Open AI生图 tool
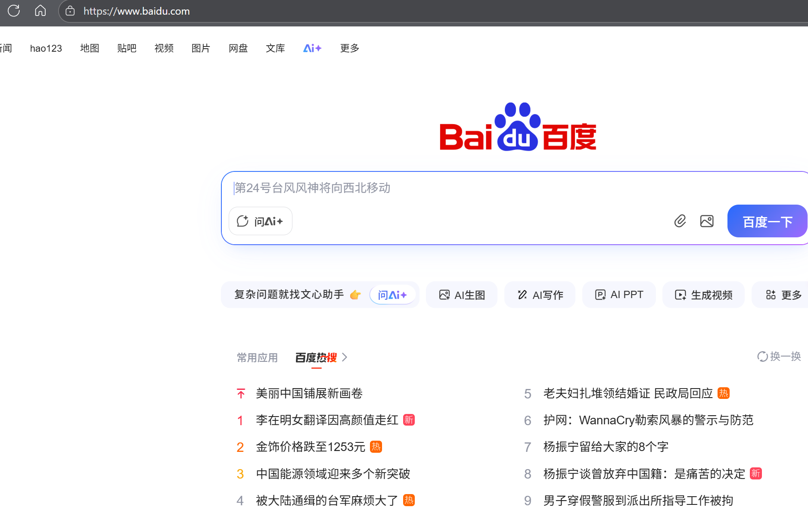This screenshot has width=808, height=532. click(462, 295)
